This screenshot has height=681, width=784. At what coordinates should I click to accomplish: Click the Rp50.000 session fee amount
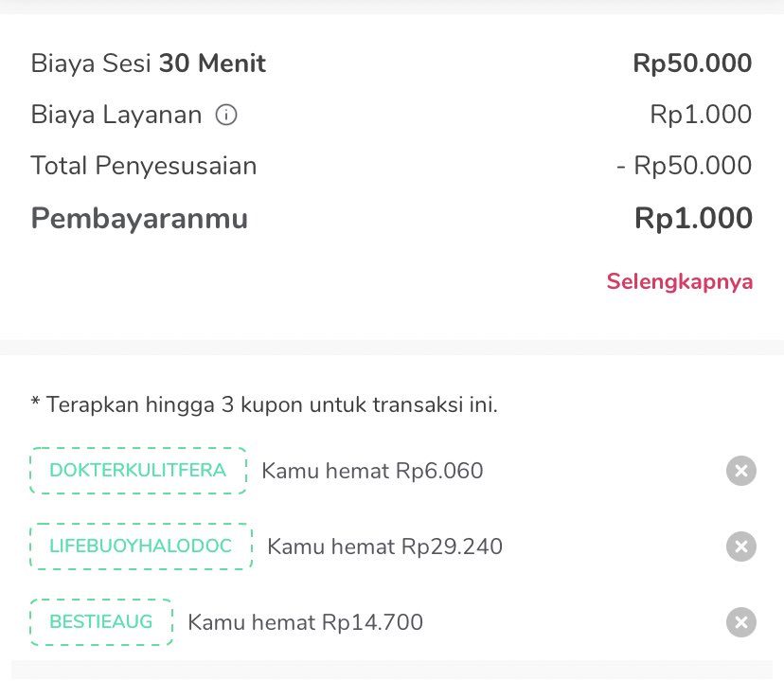(692, 63)
